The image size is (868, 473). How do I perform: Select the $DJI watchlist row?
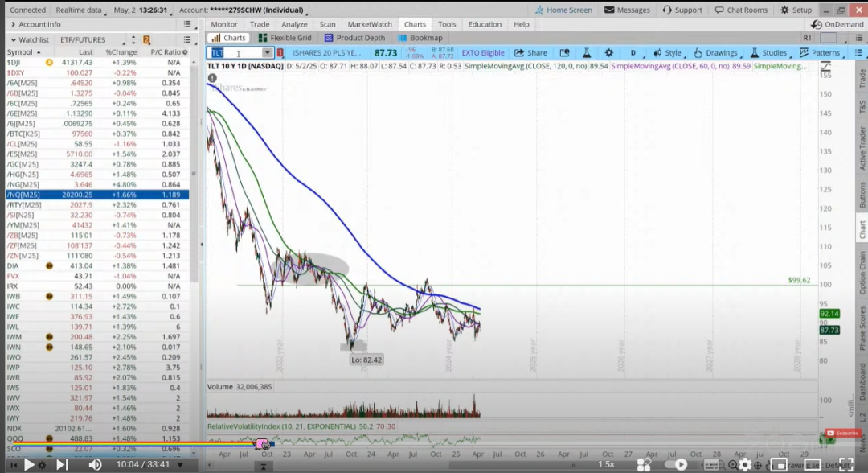[97, 63]
